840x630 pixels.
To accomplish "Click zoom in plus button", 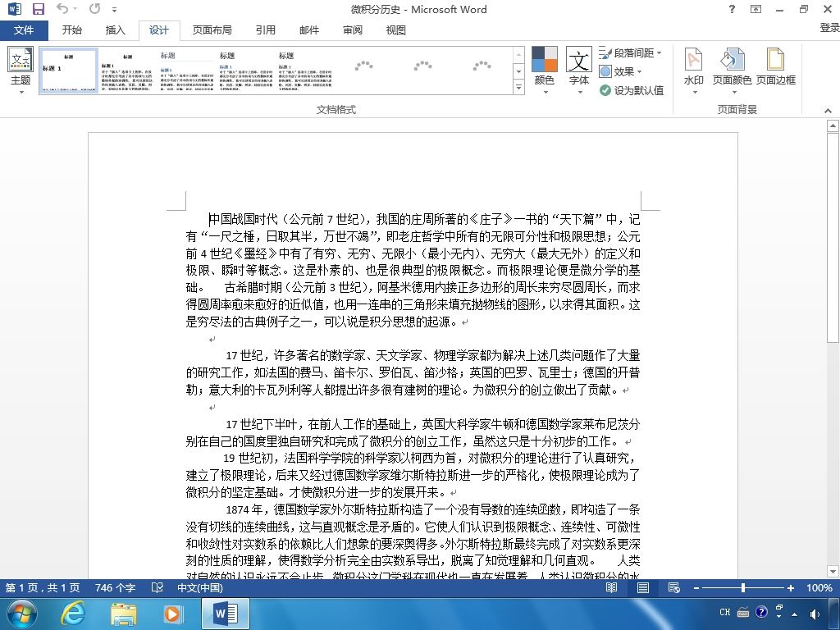I will coord(790,588).
